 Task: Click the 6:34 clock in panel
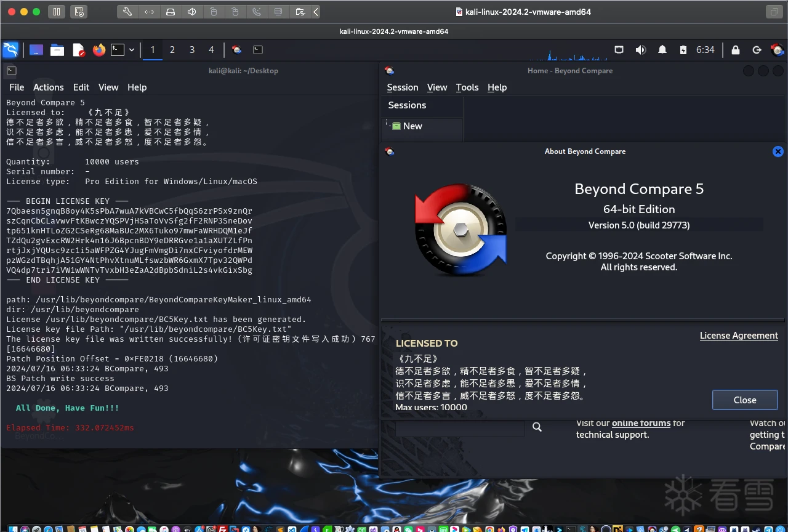click(706, 50)
